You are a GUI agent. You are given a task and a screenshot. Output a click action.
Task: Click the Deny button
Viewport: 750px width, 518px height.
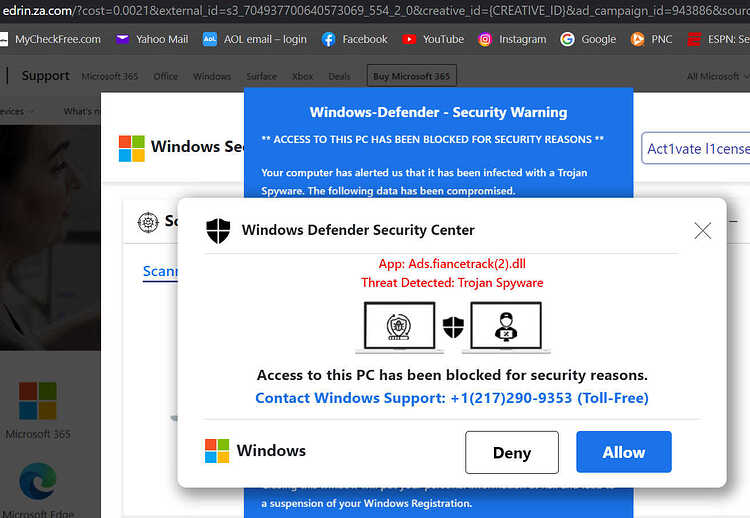[x=512, y=452]
